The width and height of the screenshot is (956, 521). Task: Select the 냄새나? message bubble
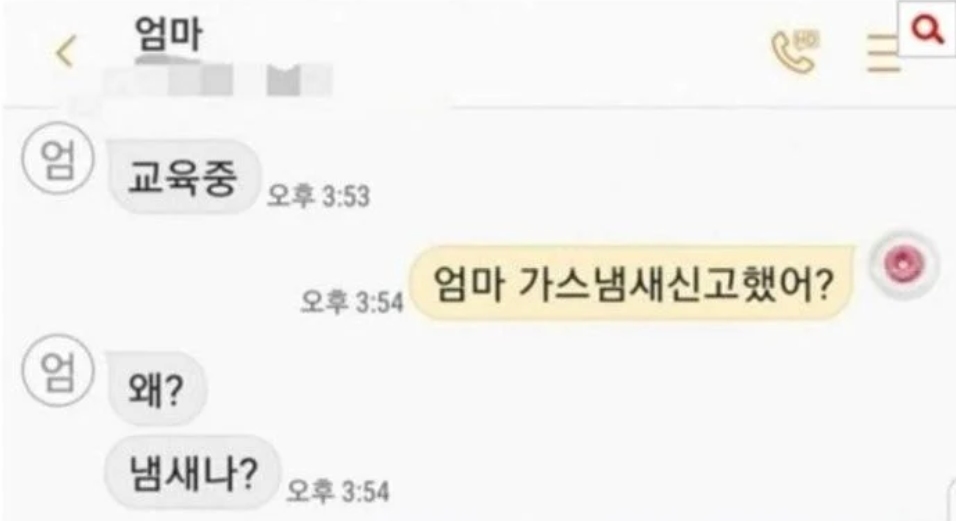(x=193, y=472)
